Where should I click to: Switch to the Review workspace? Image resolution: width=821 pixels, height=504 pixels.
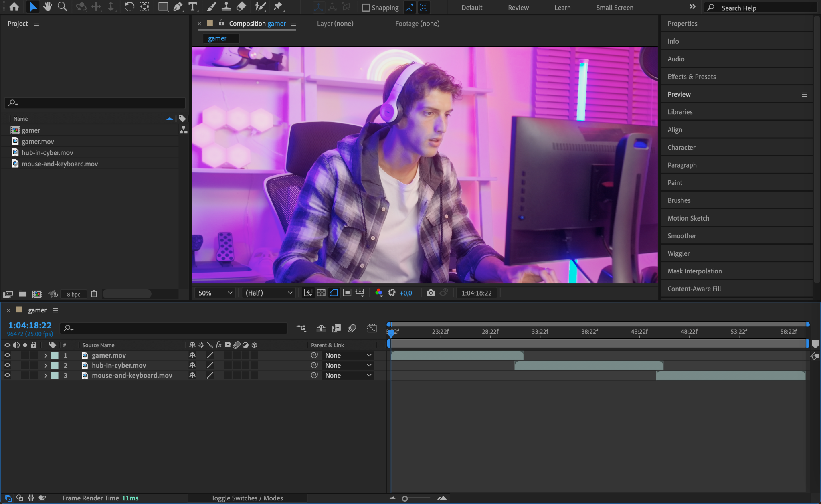[x=518, y=8]
